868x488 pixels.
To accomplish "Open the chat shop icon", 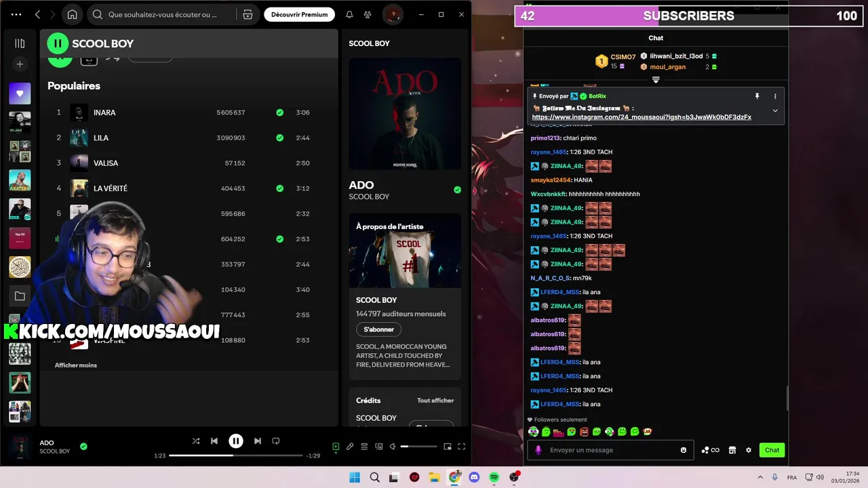I will point(732,450).
